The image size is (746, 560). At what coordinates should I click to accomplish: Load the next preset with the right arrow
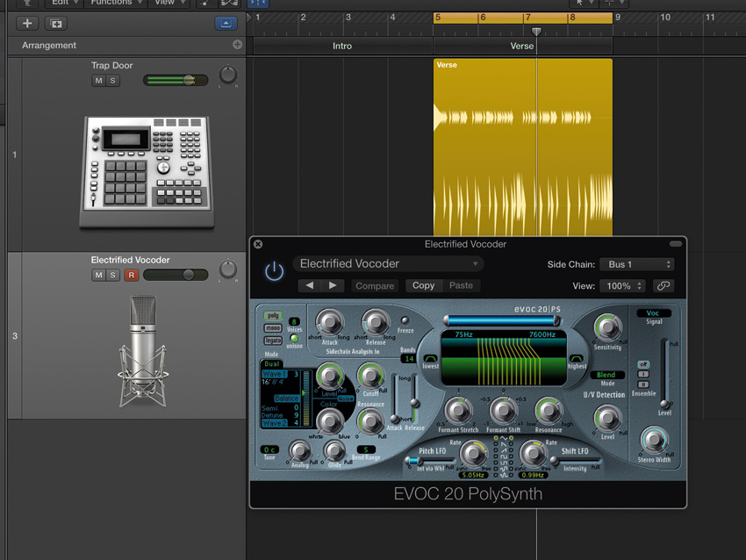tap(333, 285)
